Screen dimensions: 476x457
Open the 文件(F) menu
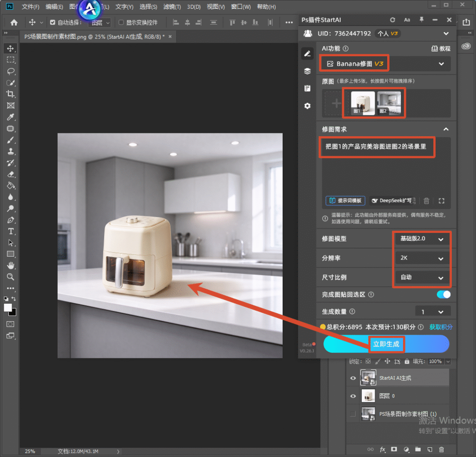pyautogui.click(x=30, y=7)
